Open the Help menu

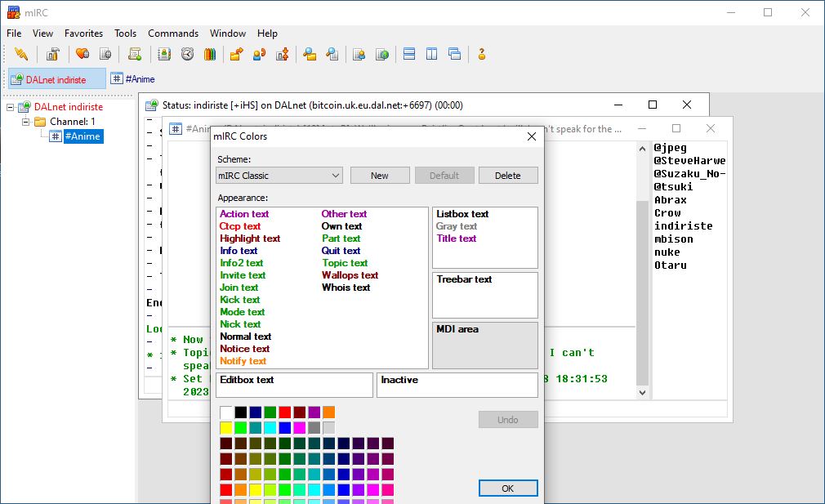pyautogui.click(x=267, y=33)
